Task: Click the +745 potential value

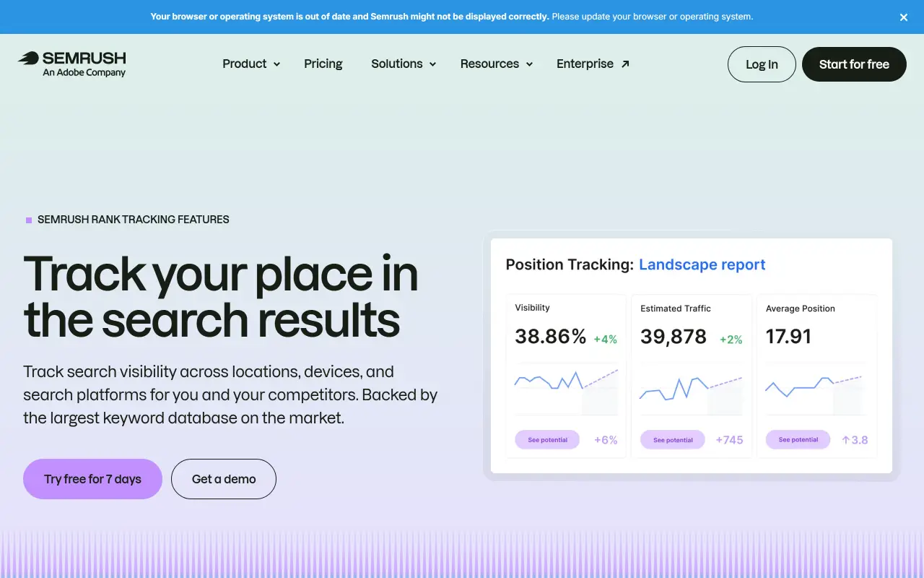Action: click(x=729, y=440)
